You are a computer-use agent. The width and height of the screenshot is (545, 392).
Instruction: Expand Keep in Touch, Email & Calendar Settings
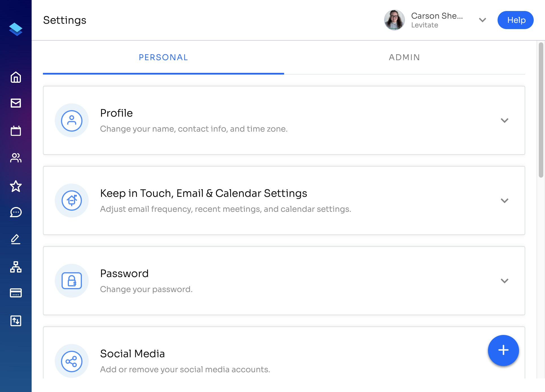[505, 201]
